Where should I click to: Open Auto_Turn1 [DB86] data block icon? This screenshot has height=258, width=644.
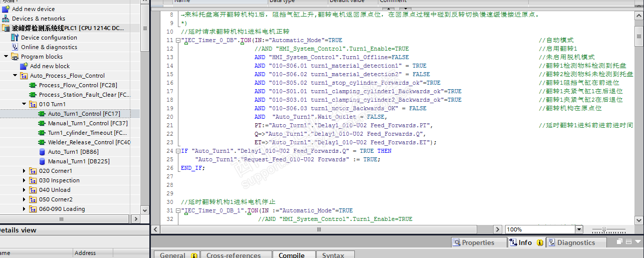(42, 152)
